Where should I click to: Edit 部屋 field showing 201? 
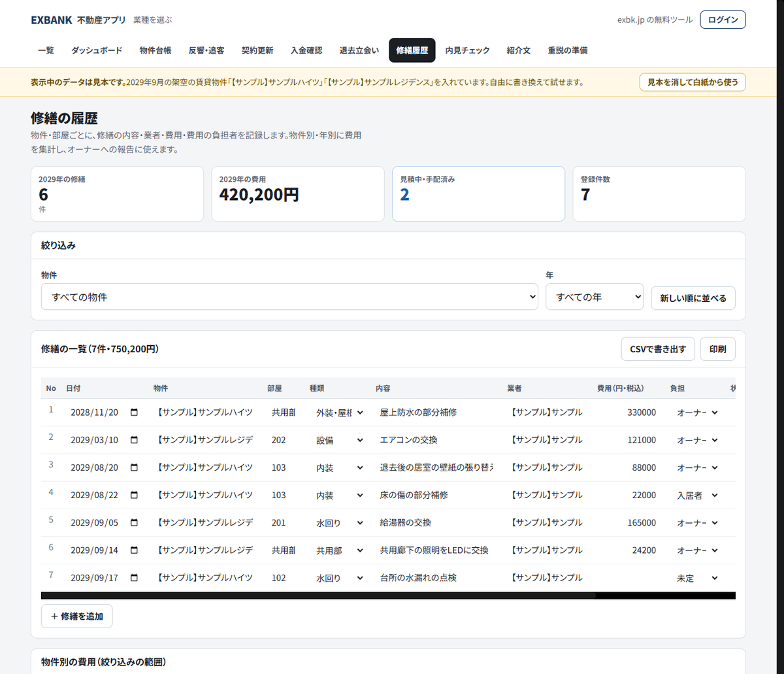coord(285,522)
